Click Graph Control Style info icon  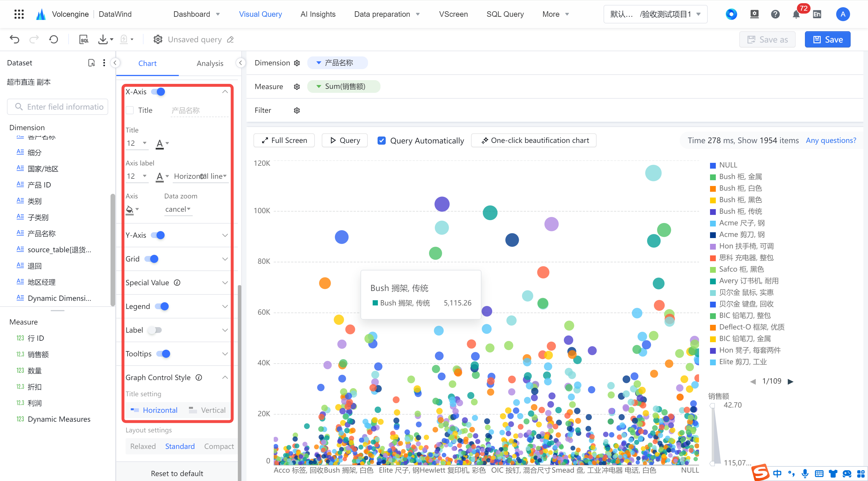(199, 377)
